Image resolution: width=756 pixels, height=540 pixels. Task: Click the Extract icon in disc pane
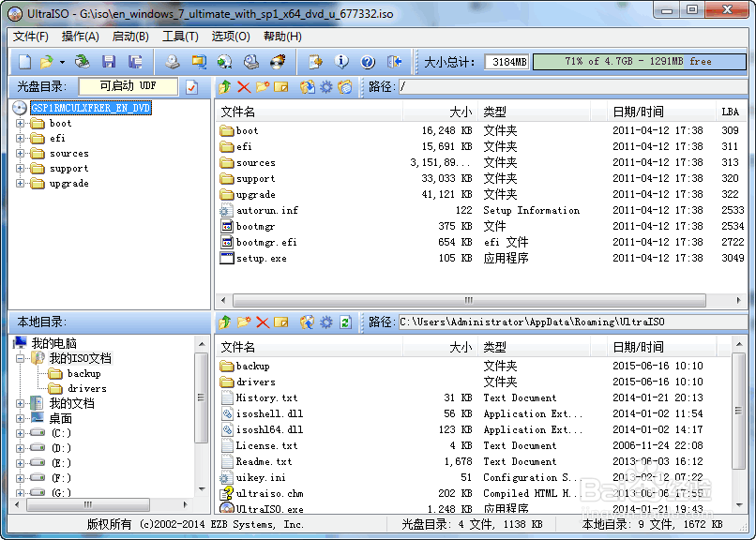pos(307,87)
